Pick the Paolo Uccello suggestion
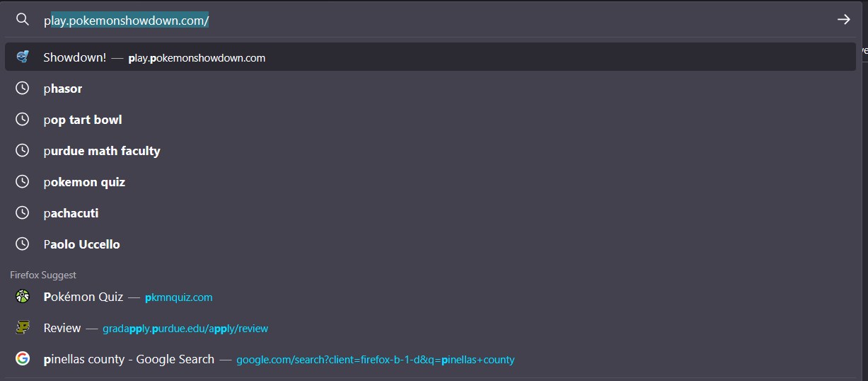This screenshot has height=381, width=868. 430,244
